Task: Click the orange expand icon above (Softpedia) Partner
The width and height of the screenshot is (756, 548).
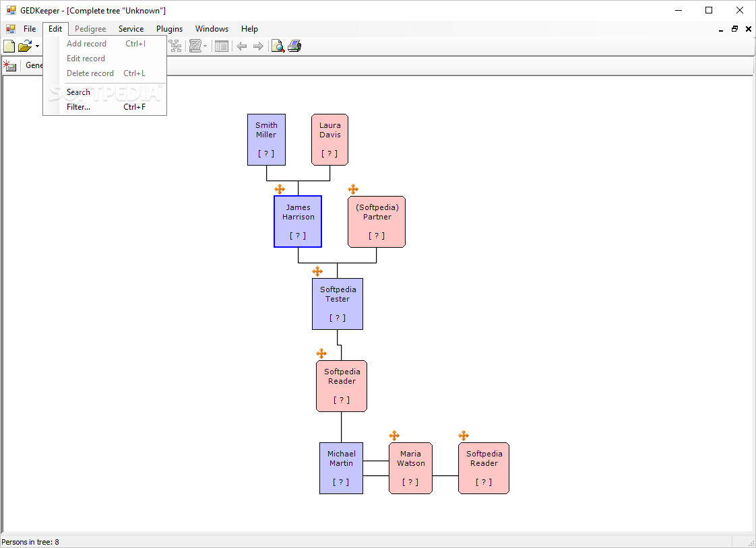Action: [353, 189]
